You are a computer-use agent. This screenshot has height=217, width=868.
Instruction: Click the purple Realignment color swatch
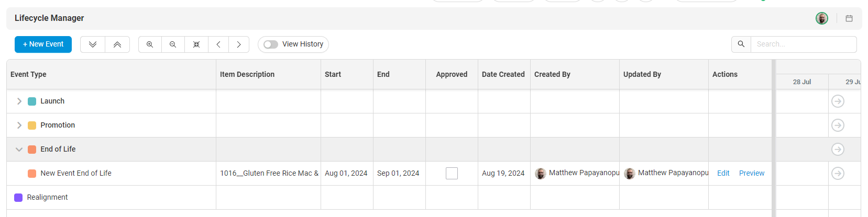click(x=18, y=198)
